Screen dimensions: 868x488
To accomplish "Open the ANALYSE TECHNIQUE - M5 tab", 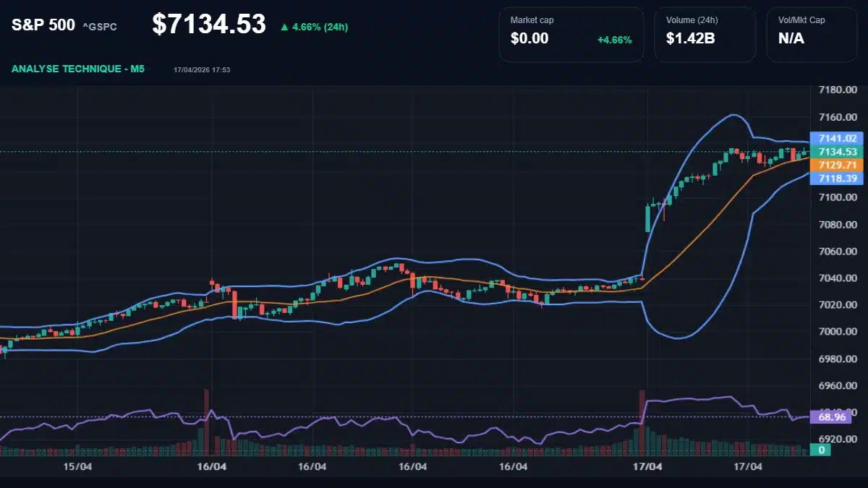I will pyautogui.click(x=78, y=69).
